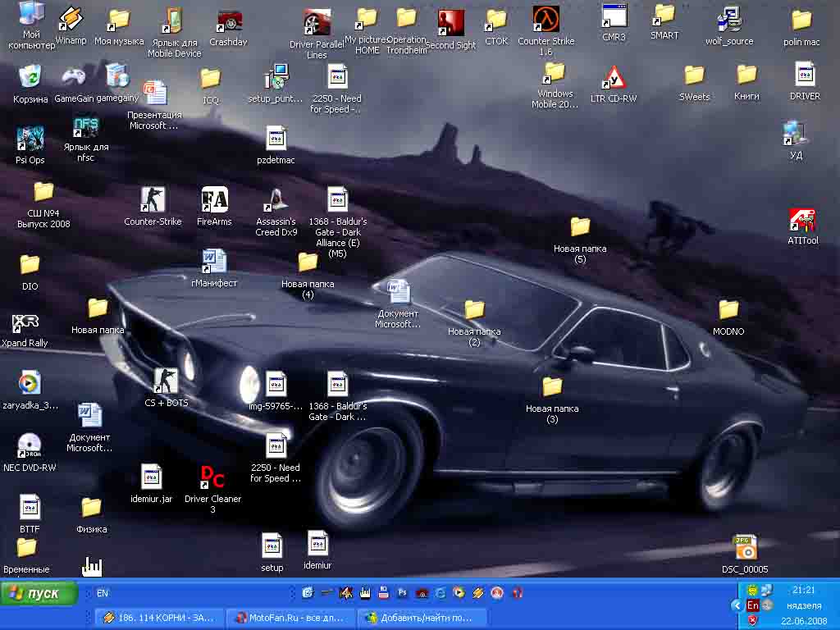
Task: Select the ICQ folder
Action: (x=211, y=78)
